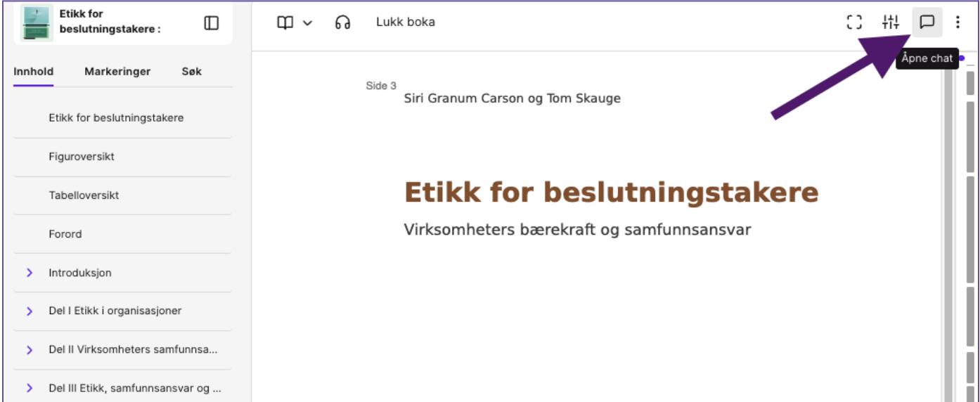This screenshot has height=402, width=980.
Task: Collapse the sidebar with the panel icon
Action: pos(212,22)
